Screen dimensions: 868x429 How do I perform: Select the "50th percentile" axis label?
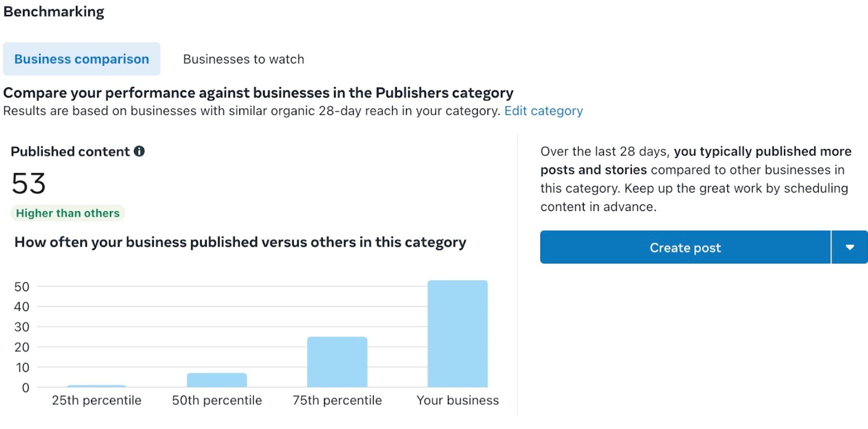pyautogui.click(x=217, y=400)
